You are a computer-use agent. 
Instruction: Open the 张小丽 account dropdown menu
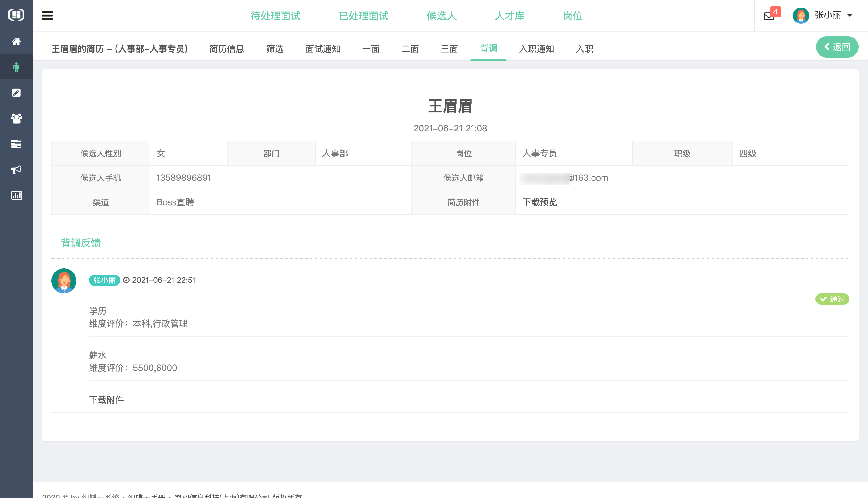[x=850, y=16]
